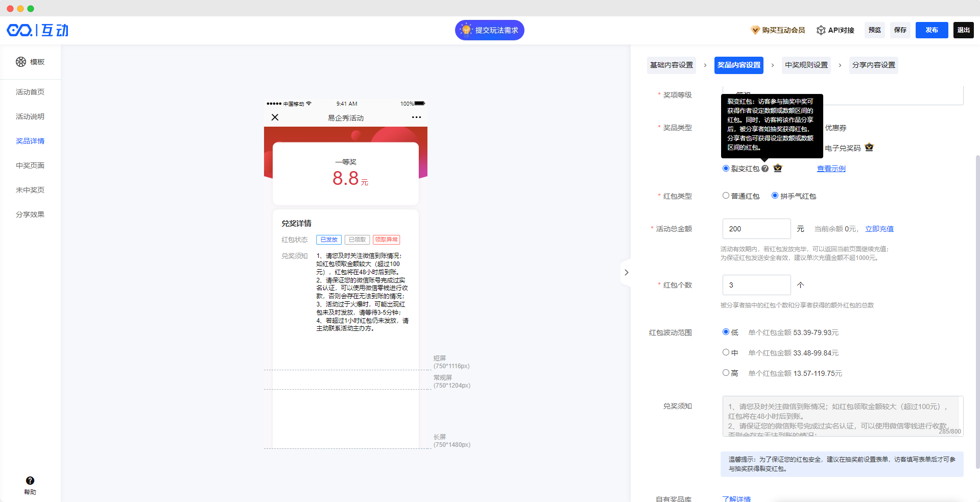Open 基础内容设置 tab
This screenshot has height=502, width=980.
tap(671, 65)
